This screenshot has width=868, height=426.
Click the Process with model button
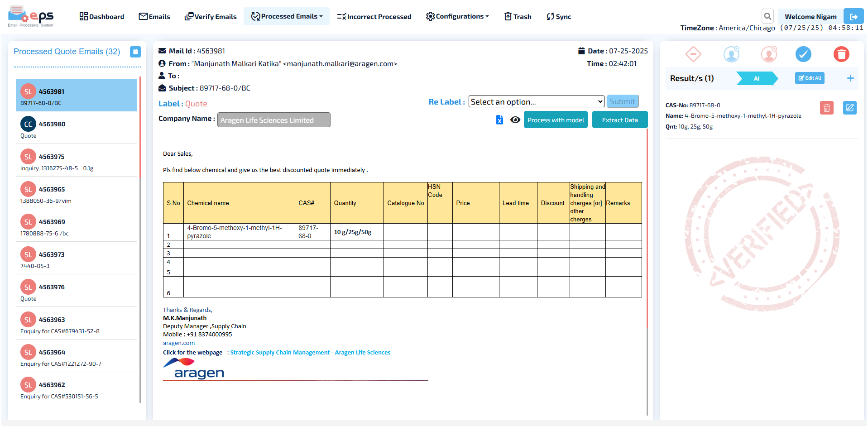(556, 120)
